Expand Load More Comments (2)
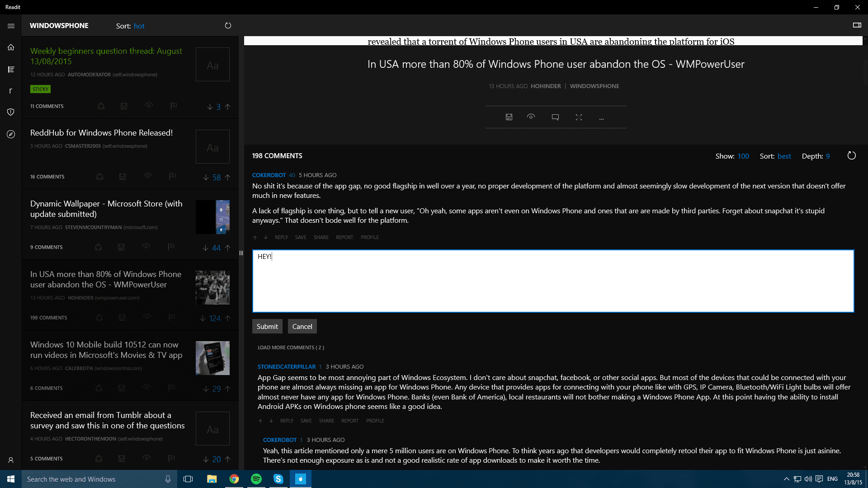 tap(291, 347)
